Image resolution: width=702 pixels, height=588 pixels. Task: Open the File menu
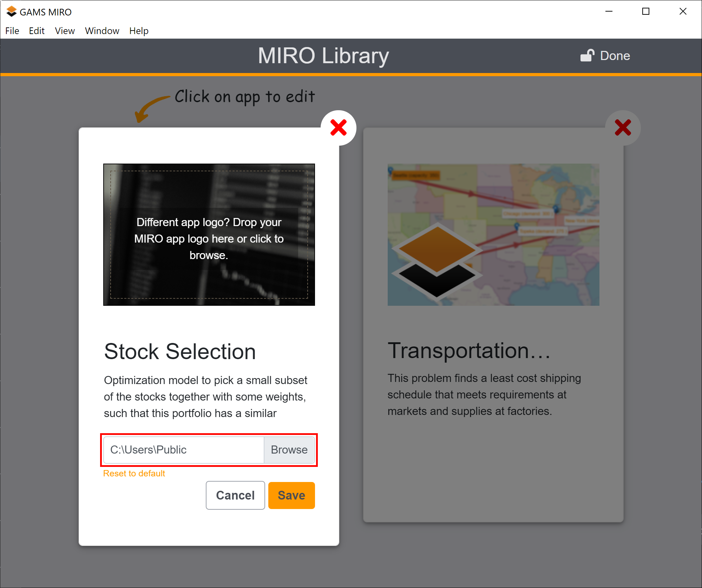[12, 31]
